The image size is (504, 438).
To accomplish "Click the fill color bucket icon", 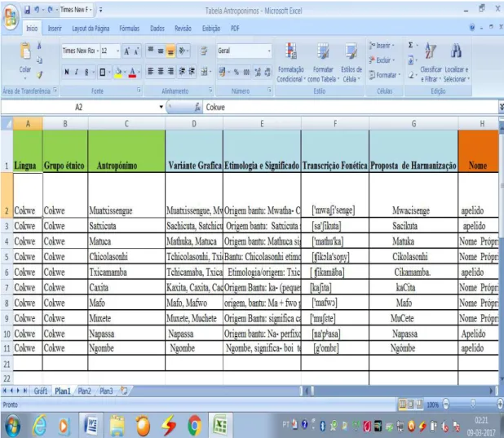I will [x=118, y=72].
